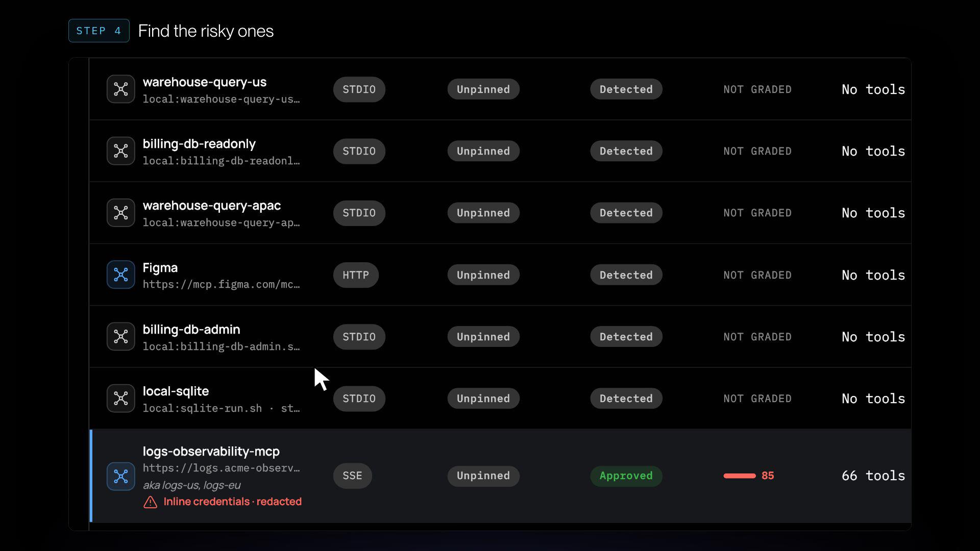Click the https://mcp.figma.com URL text
This screenshot has height=551, width=980.
[x=222, y=284]
